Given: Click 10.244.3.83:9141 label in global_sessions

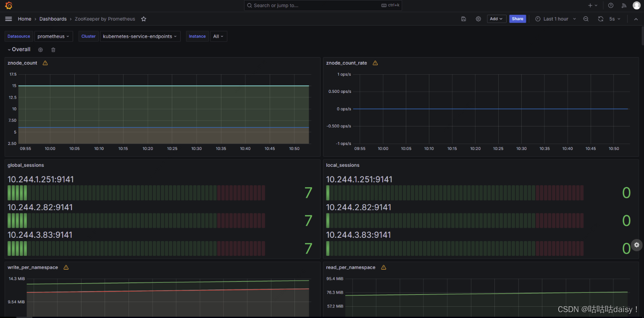Looking at the screenshot, I should pos(40,235).
